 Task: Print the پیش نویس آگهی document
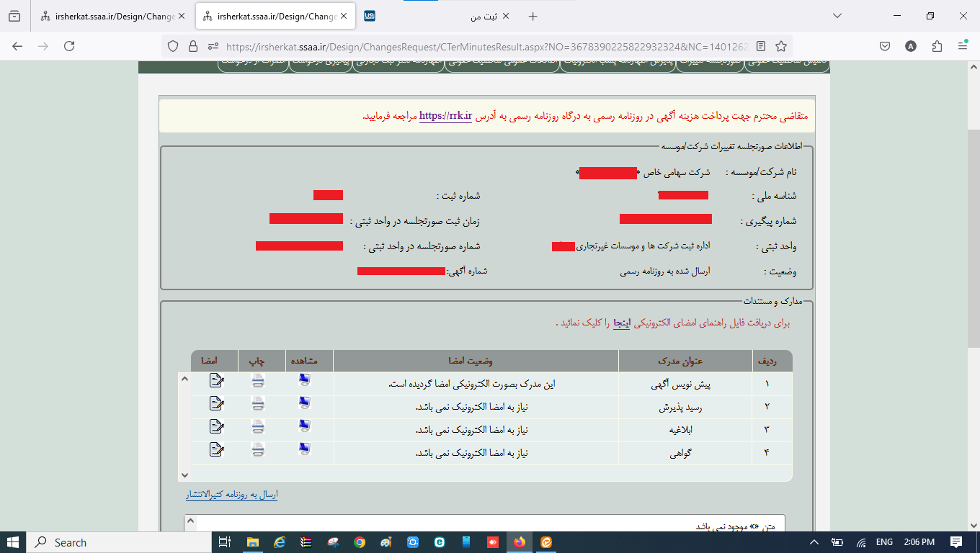tap(258, 381)
